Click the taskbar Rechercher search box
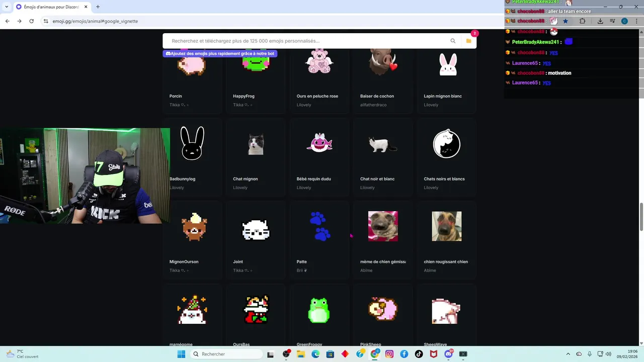Viewport: 644px width, 362px height. (226, 354)
